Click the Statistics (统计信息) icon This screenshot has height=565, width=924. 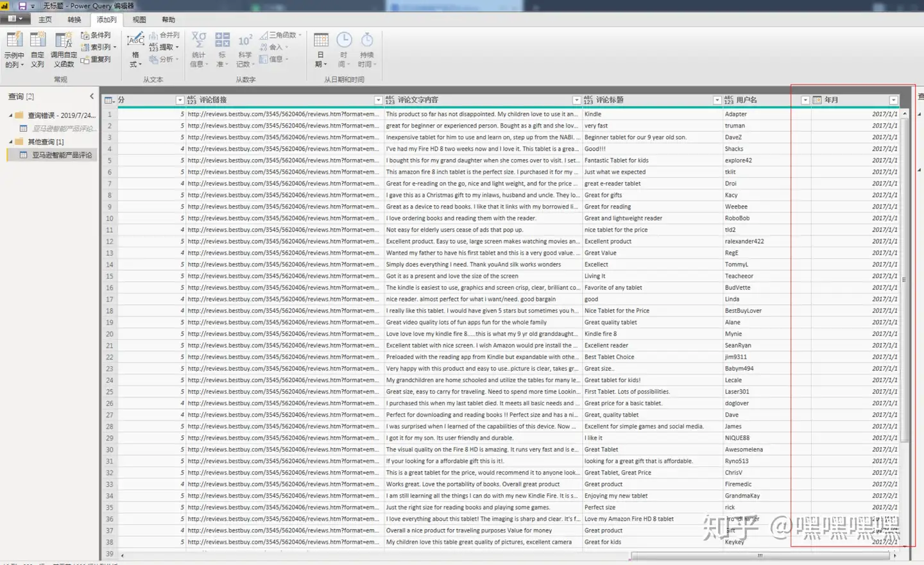tap(199, 40)
